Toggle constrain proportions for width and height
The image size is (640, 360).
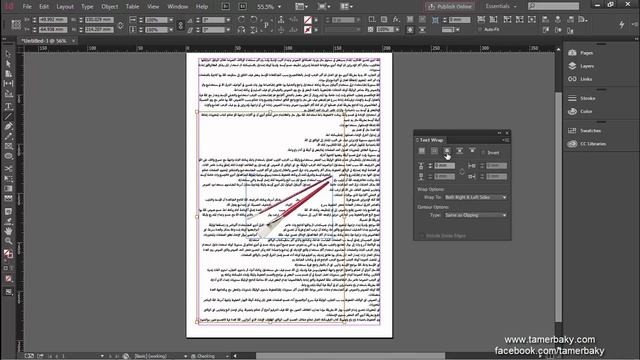tap(120, 25)
